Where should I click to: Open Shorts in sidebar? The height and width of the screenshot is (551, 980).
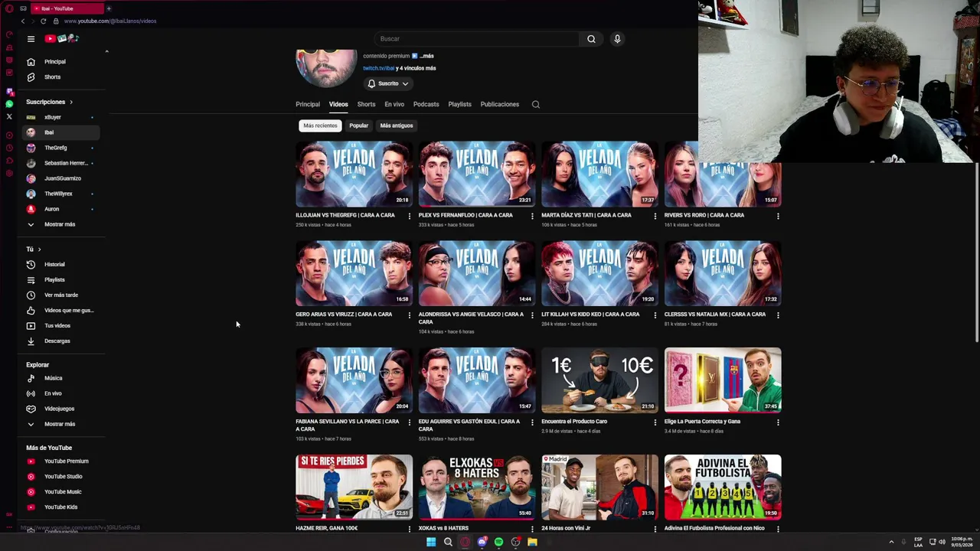[x=63, y=77]
